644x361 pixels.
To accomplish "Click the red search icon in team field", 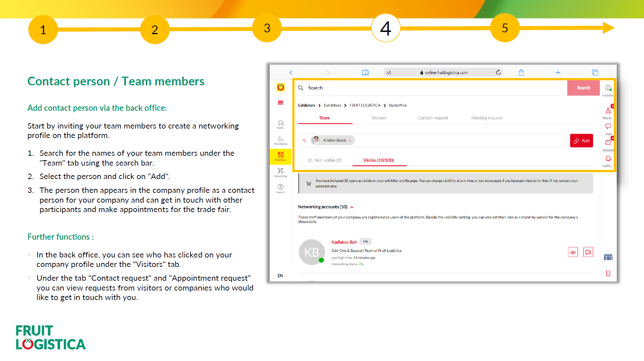I will 304,141.
